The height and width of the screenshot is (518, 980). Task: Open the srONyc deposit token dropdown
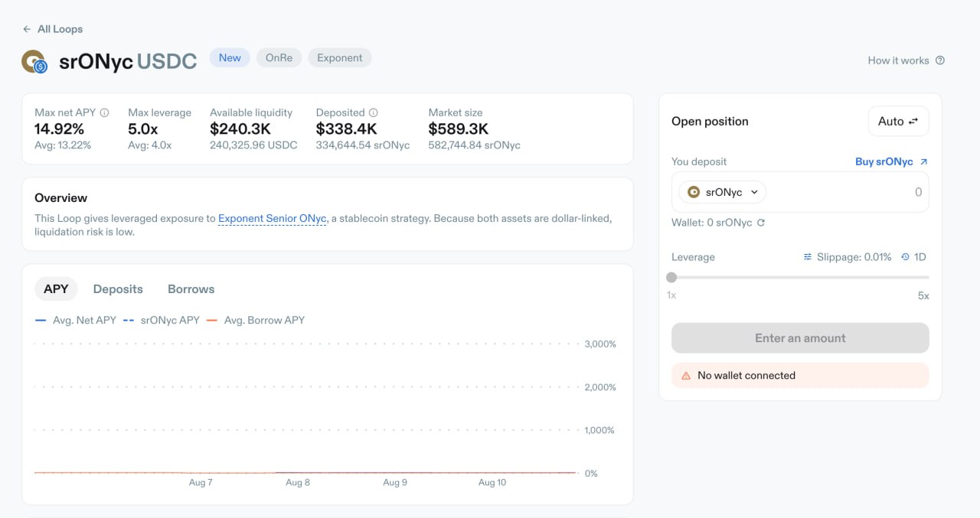coord(723,192)
